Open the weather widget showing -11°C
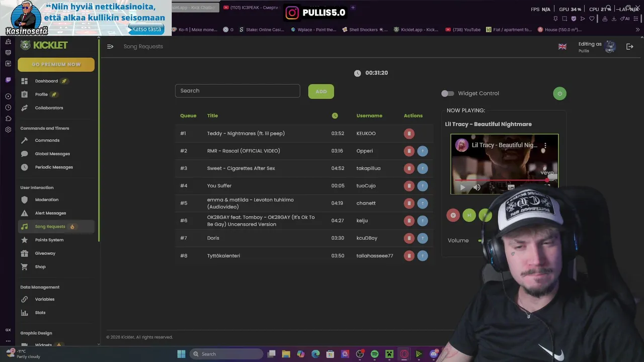Viewport: 644px width, 362px height. click(x=23, y=354)
